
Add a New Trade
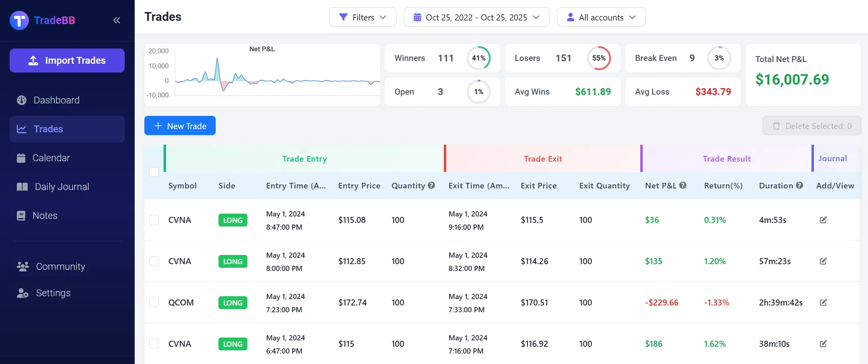tap(180, 126)
